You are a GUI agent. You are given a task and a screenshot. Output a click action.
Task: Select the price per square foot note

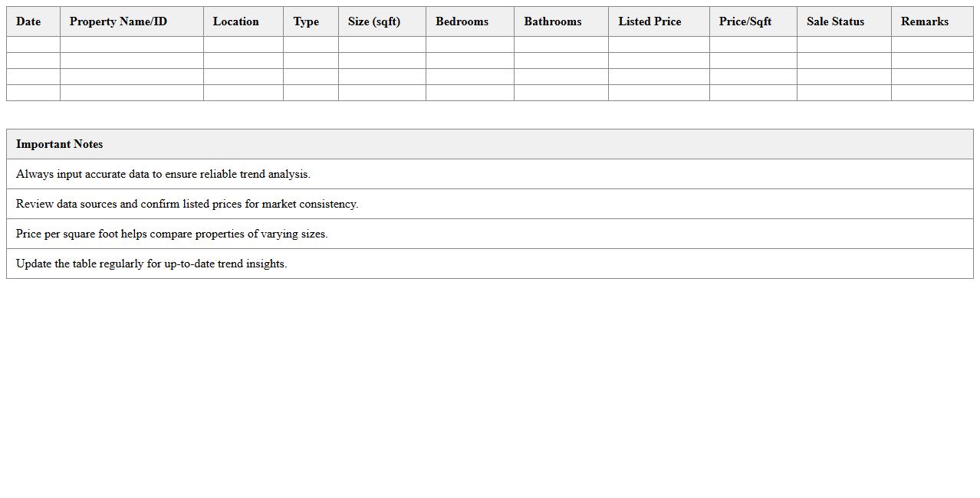[x=172, y=234]
